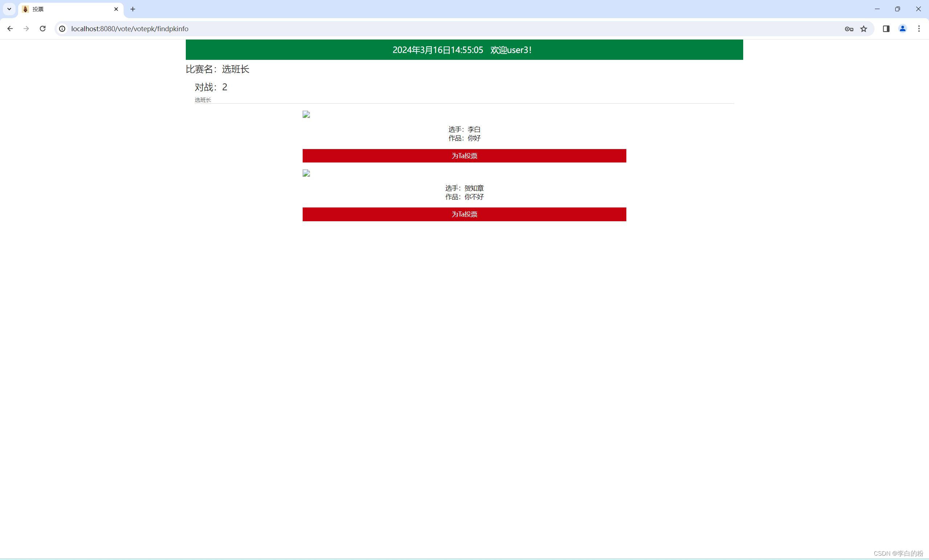Expand the tab search dropdown
929x560 pixels.
tap(9, 9)
